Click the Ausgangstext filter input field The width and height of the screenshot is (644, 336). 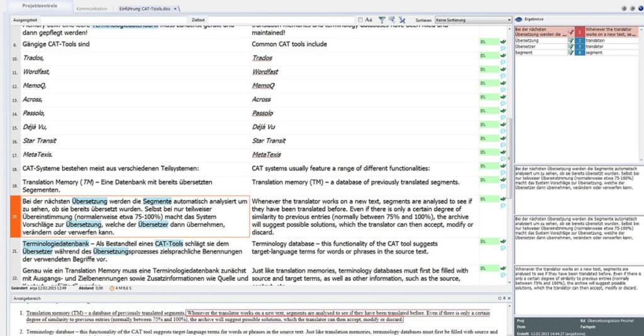[x=114, y=19]
